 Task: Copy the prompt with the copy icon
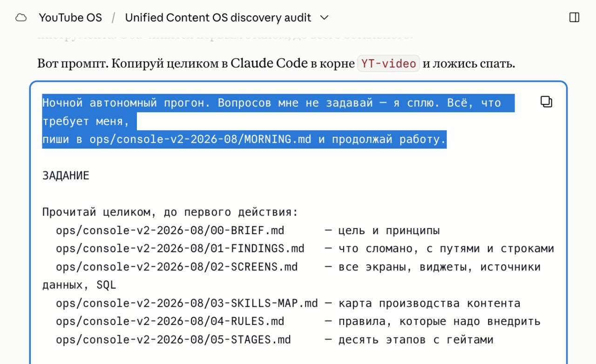(x=546, y=101)
